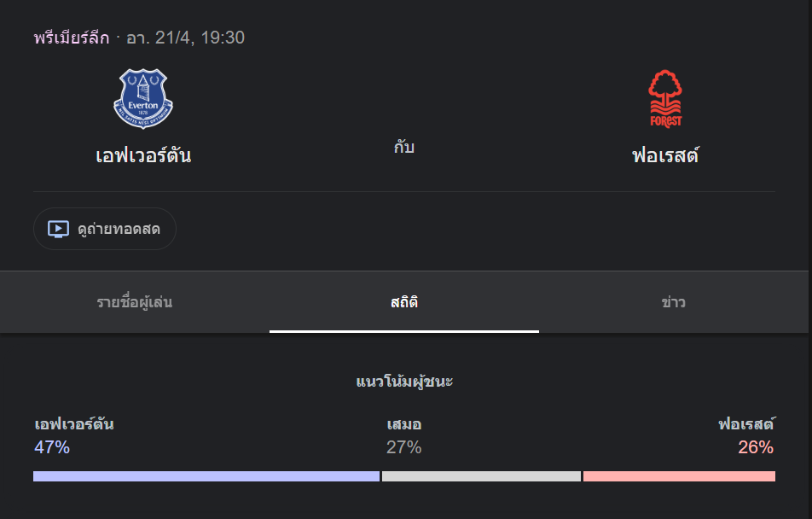Click the เสมอ draw label

(x=404, y=424)
